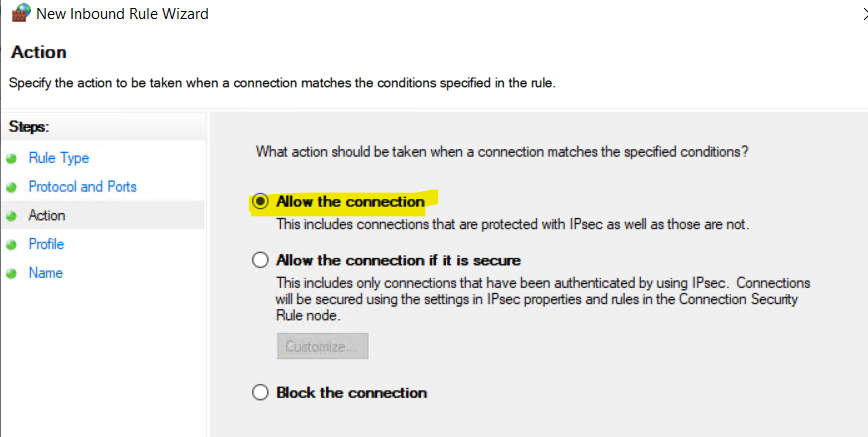Click the New Inbound Rule Wizard title text
This screenshot has height=437, width=868.
122,14
